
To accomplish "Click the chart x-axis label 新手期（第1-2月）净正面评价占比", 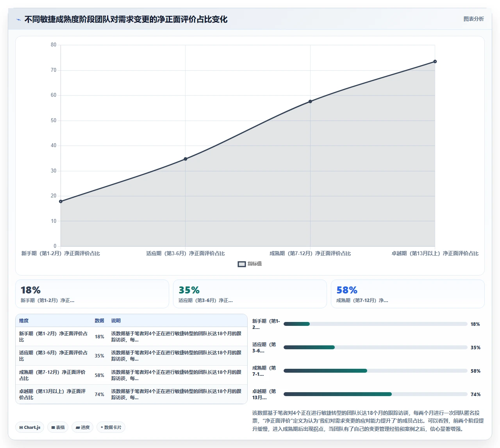I will point(61,254).
